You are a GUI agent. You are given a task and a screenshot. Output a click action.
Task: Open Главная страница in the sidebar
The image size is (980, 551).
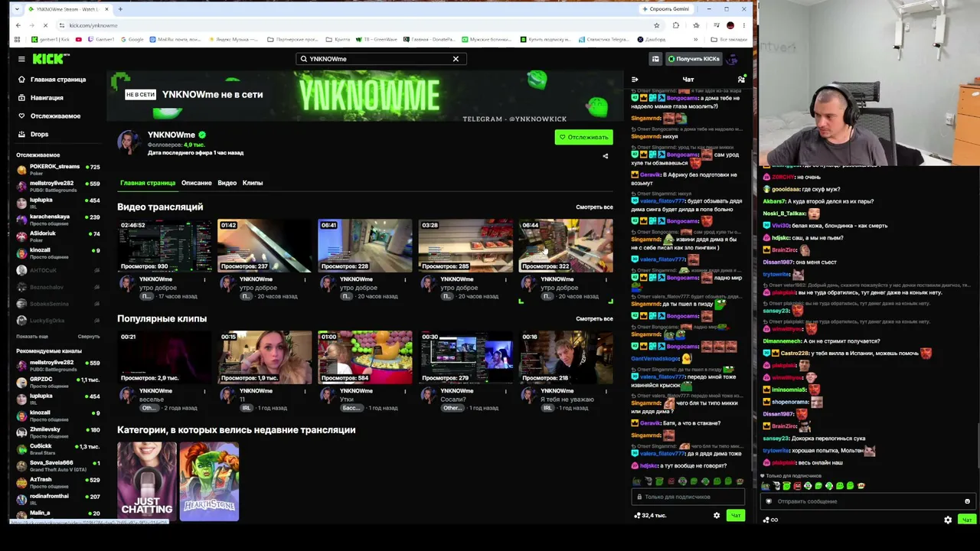[52, 80]
